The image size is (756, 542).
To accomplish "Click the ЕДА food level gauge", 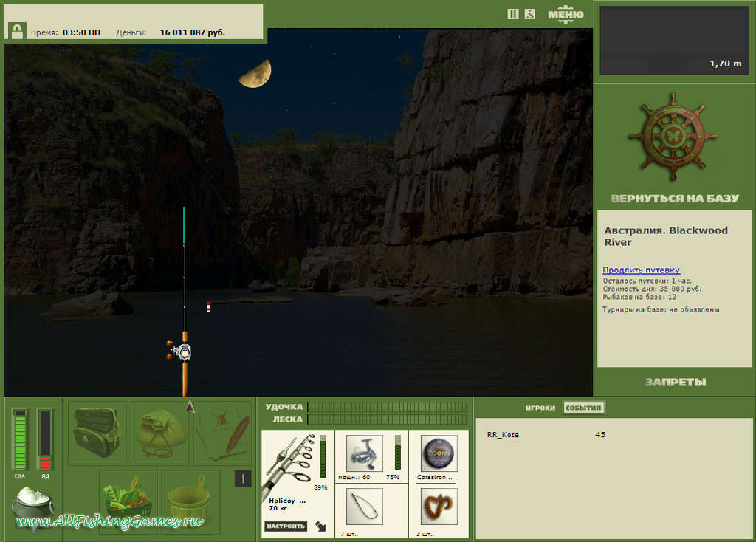I will pos(20,440).
